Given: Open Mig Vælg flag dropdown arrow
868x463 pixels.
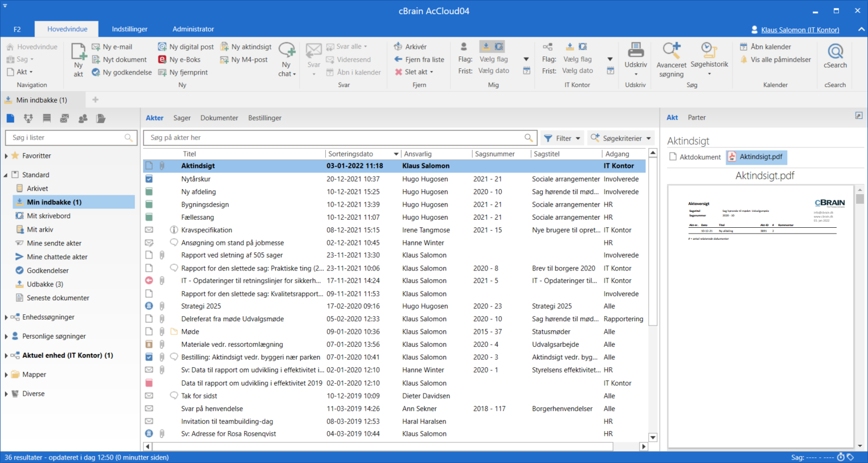Looking at the screenshot, I should coord(526,59).
